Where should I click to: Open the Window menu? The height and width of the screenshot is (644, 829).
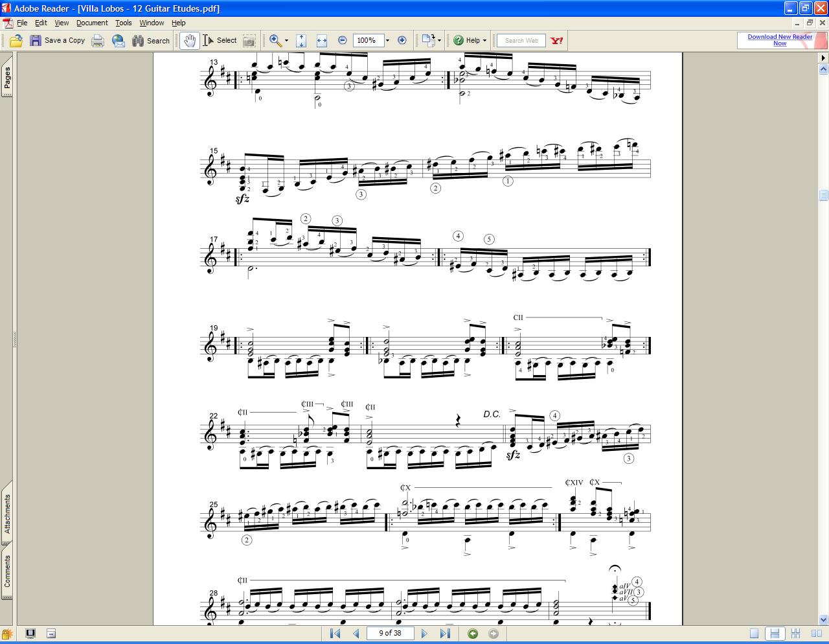(x=152, y=23)
